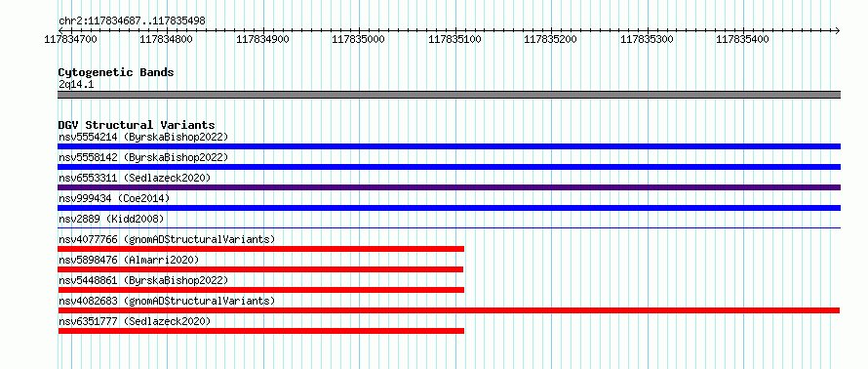Open variant label nsv5558142 (ByrskaBishop2022)
The width and height of the screenshot is (868, 369).
click(x=142, y=157)
